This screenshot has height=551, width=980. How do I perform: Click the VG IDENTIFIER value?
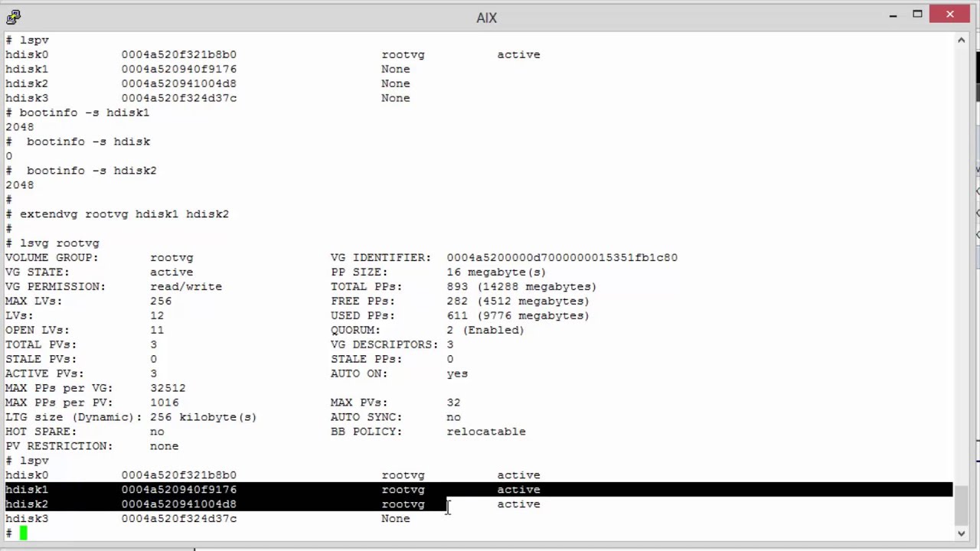[x=562, y=258]
